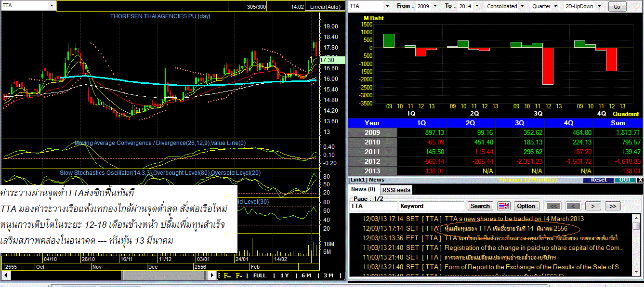Click the F+ zoom-in chart icon
Screen dimensions: 644x287
tap(227, 275)
